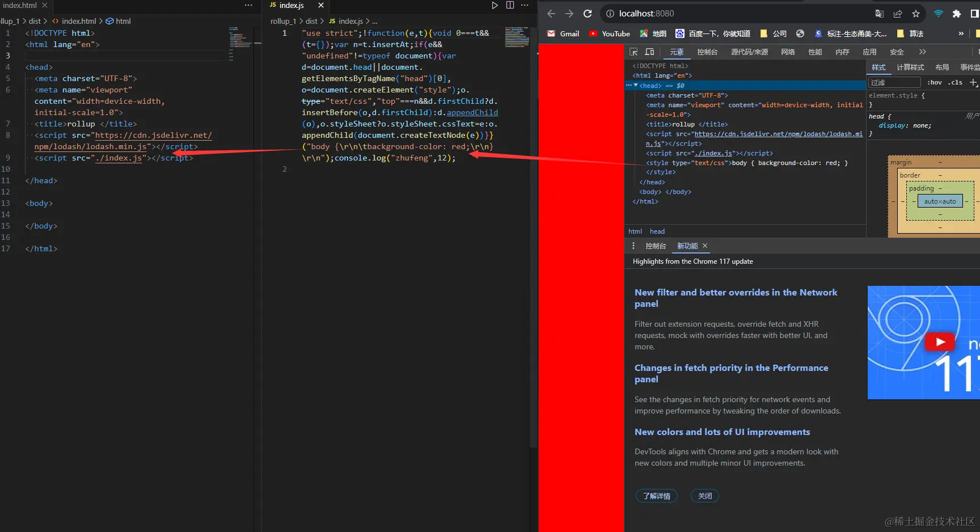Switch to 元素 Elements tab
Viewport: 980px width, 532px height.
click(x=677, y=52)
